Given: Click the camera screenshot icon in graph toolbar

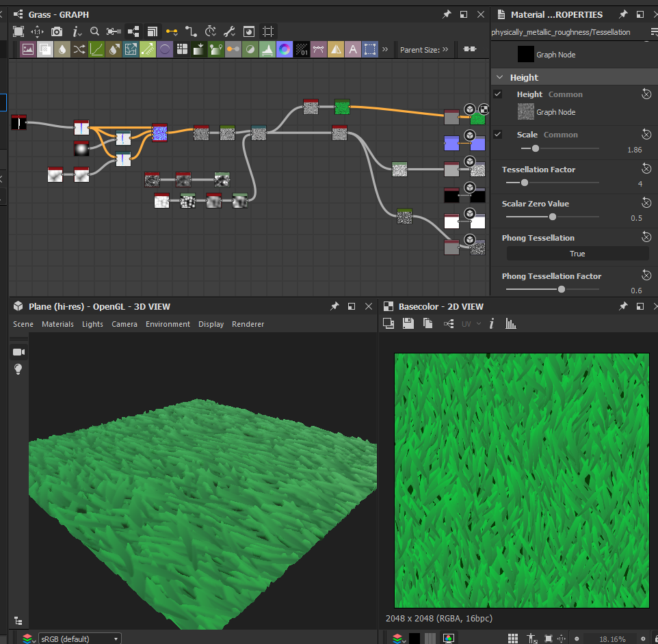Looking at the screenshot, I should [x=57, y=31].
